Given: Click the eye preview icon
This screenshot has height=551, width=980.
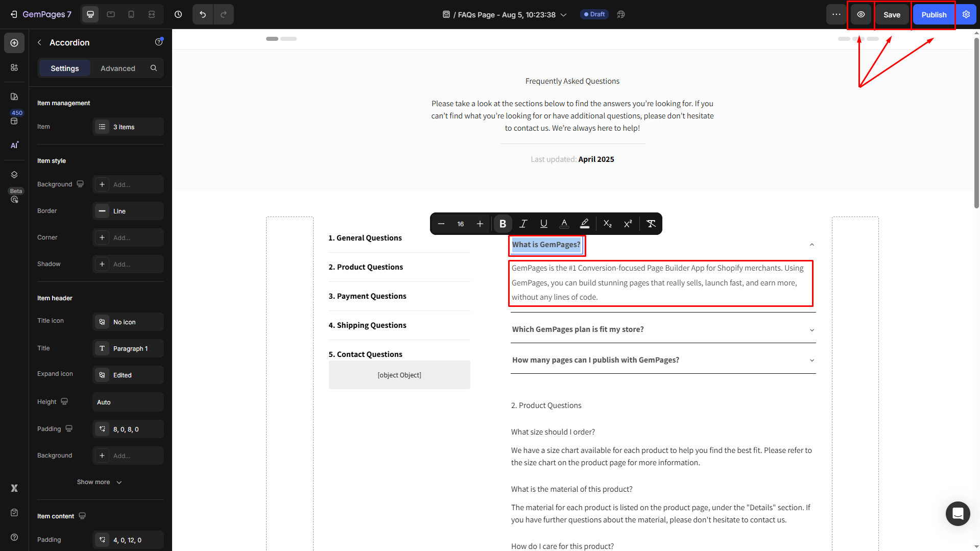Looking at the screenshot, I should pos(861,14).
